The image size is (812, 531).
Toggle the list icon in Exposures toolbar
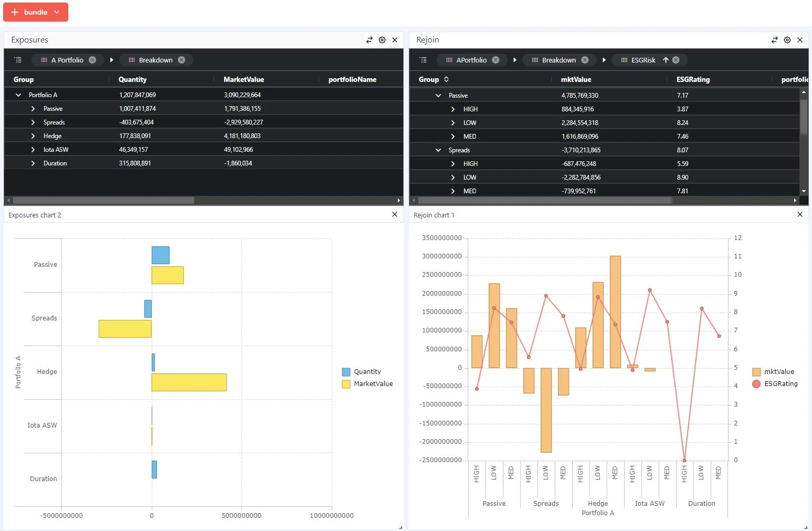pyautogui.click(x=18, y=60)
